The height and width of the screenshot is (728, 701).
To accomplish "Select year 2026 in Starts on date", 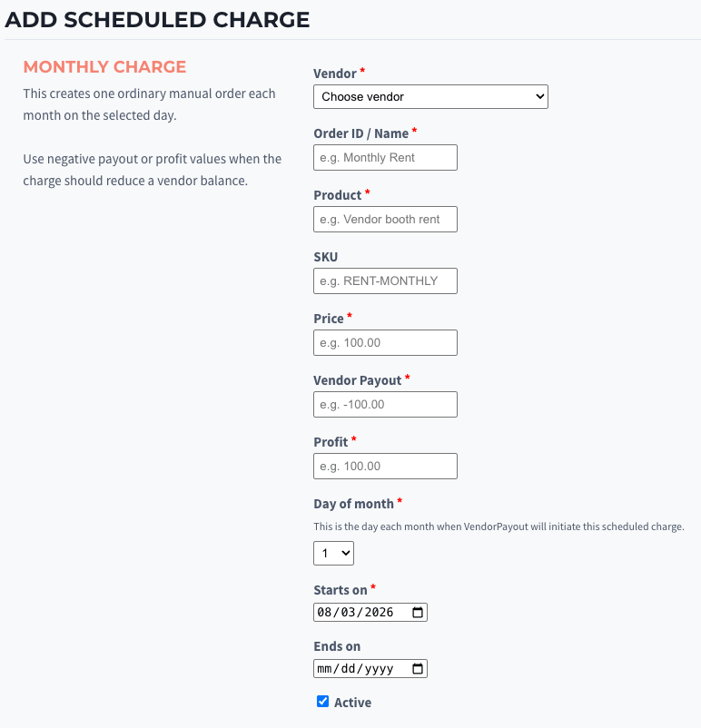I will [x=379, y=613].
